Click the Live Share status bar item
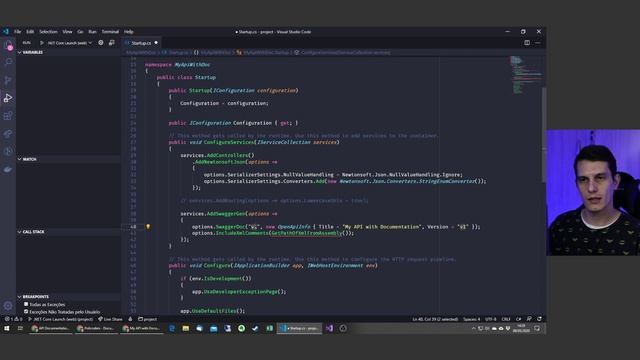Viewport: 640px width, 360px height. click(110, 319)
